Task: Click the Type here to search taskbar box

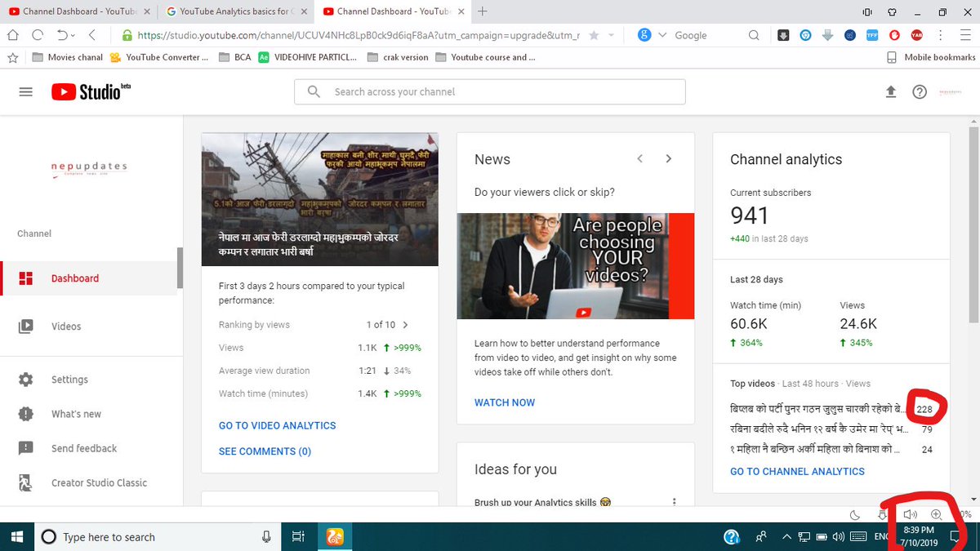Action: tap(158, 536)
